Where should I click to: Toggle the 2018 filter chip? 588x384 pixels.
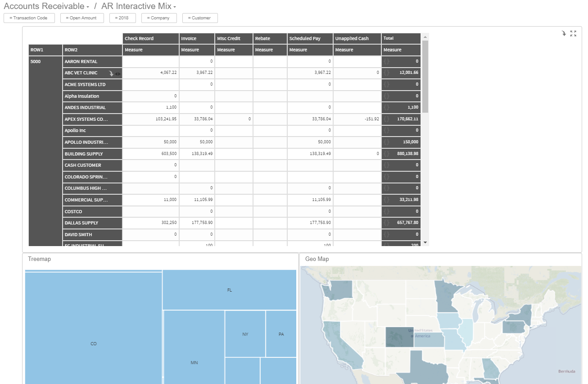click(x=122, y=18)
